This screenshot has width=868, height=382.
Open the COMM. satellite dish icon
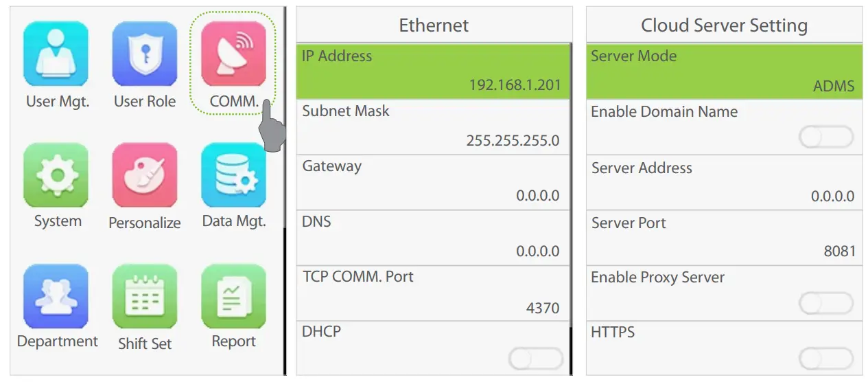click(233, 54)
